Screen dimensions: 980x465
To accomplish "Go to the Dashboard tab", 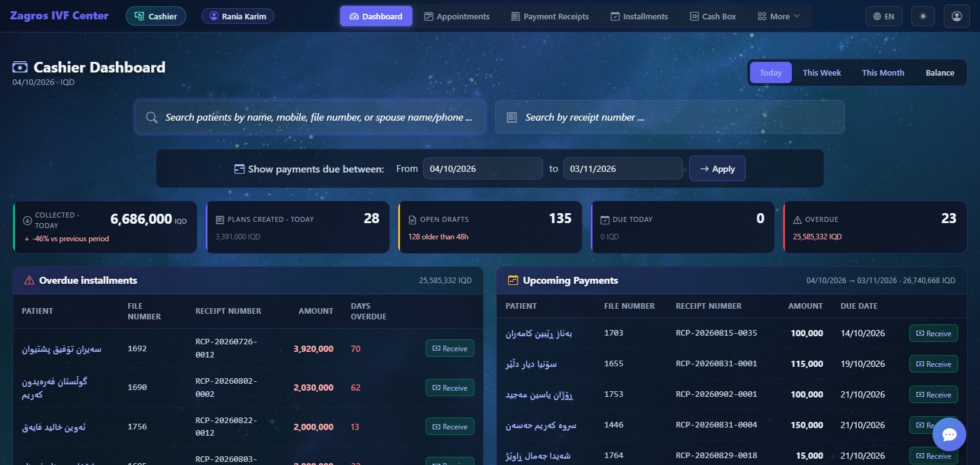I will (x=376, y=16).
